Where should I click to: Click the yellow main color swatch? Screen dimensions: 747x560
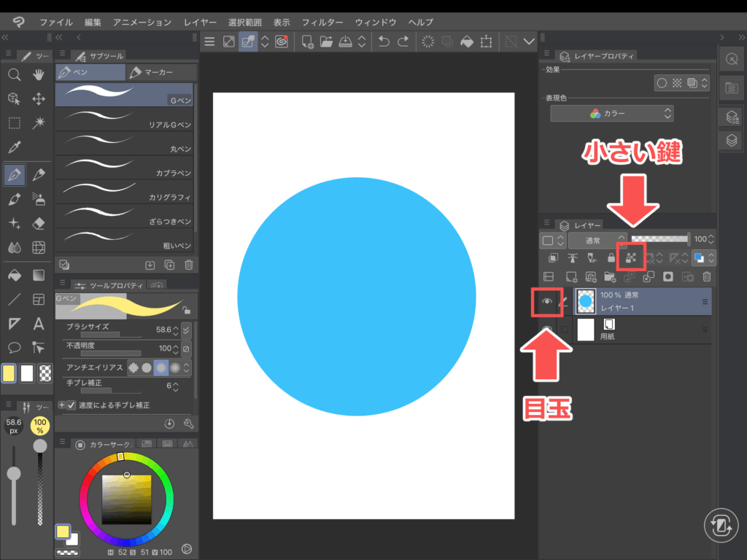point(9,373)
